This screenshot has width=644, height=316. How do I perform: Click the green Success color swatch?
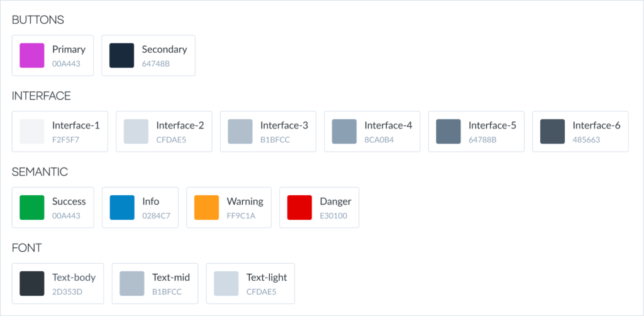coord(32,208)
